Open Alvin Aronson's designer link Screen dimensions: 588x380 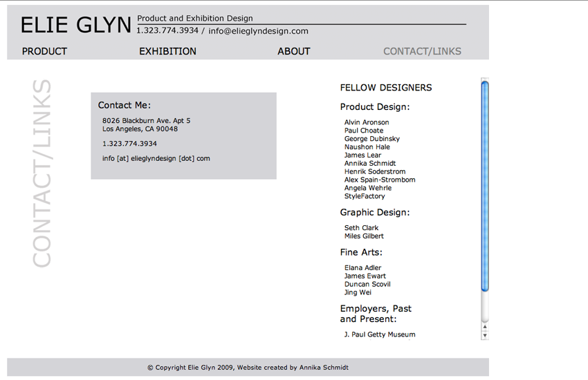click(x=367, y=122)
